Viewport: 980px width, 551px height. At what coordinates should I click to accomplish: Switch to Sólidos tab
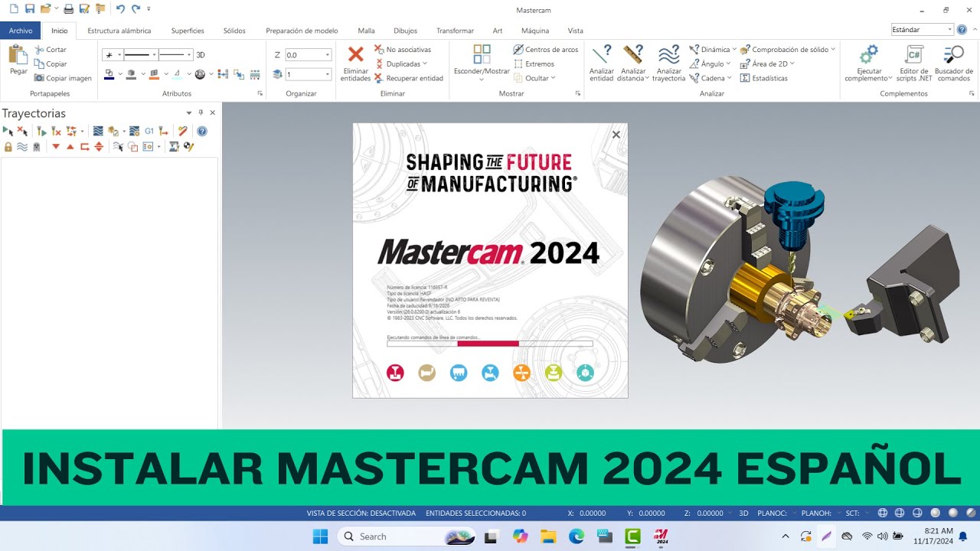point(234,31)
